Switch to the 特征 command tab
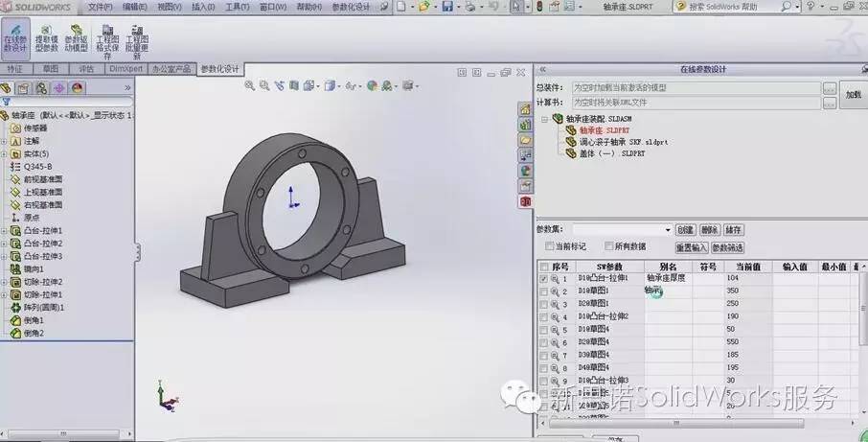The height and width of the screenshot is (442, 868). pos(15,69)
